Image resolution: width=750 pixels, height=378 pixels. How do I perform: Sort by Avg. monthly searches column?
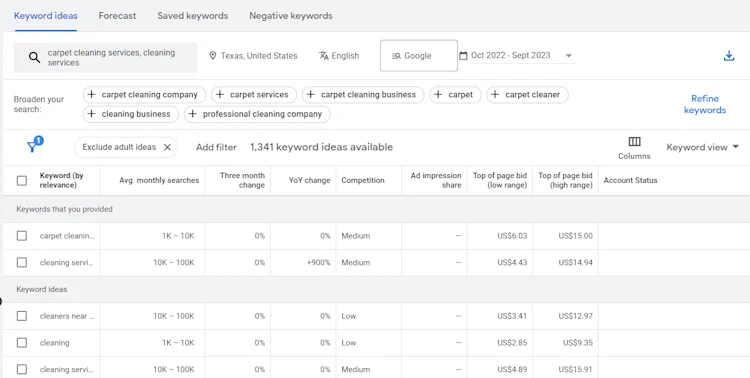(159, 180)
